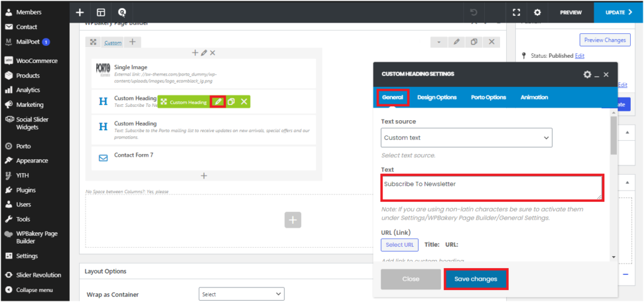Click the Subscribe To Newsletter text field
644x302 pixels.
[x=492, y=187]
